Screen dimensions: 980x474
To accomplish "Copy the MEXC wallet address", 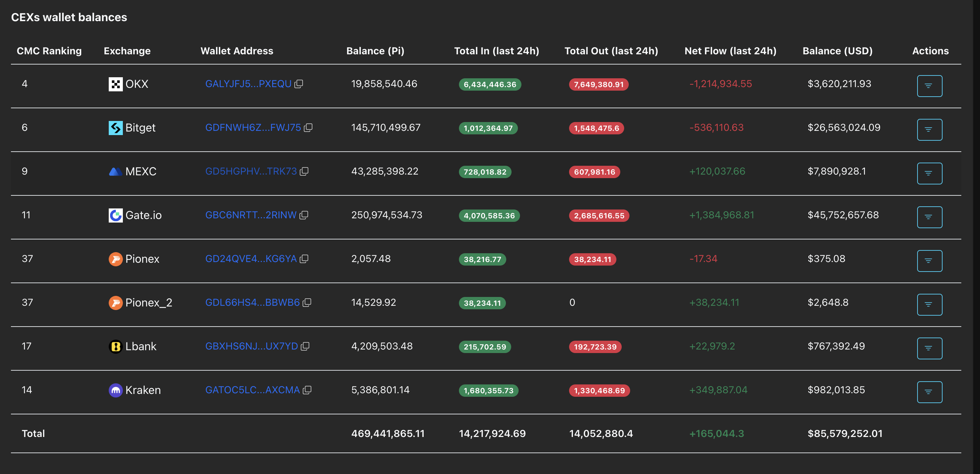I will (x=304, y=171).
